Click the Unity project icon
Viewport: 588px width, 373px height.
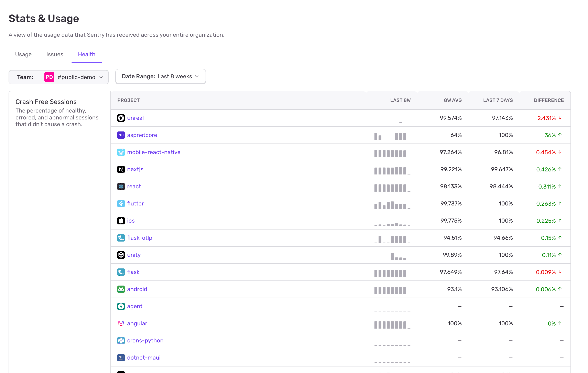[121, 255]
